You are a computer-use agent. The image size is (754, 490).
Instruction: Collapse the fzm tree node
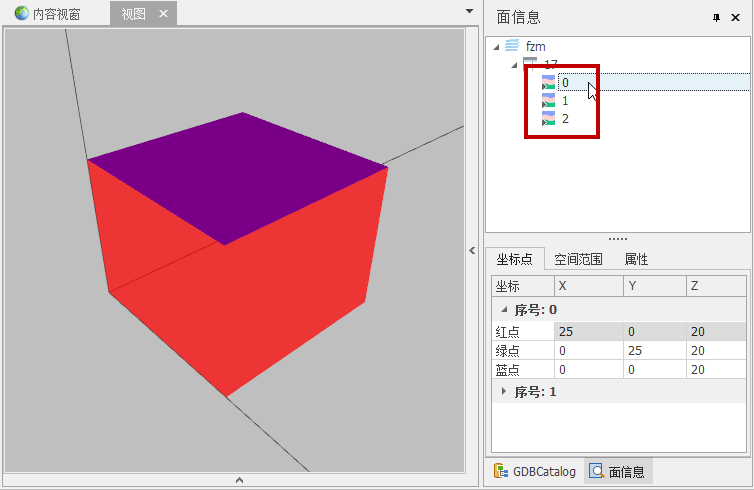(x=495, y=47)
